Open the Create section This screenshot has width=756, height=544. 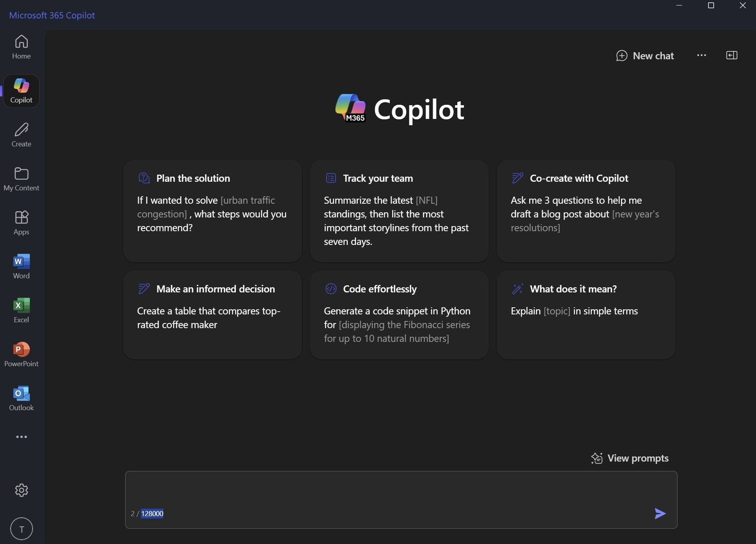21,134
